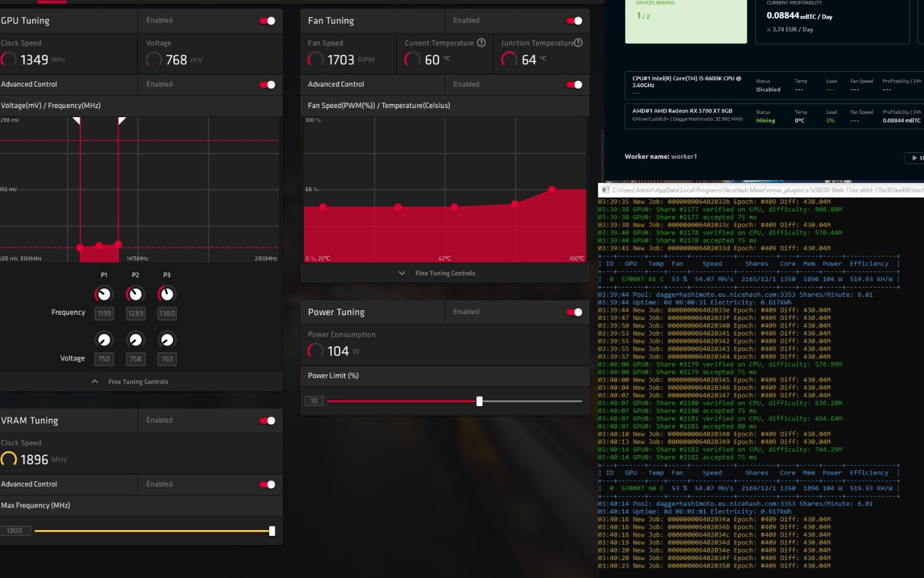Disable VRAM Tuning Advanced Control toggle
The width and height of the screenshot is (924, 578).
pyautogui.click(x=267, y=484)
